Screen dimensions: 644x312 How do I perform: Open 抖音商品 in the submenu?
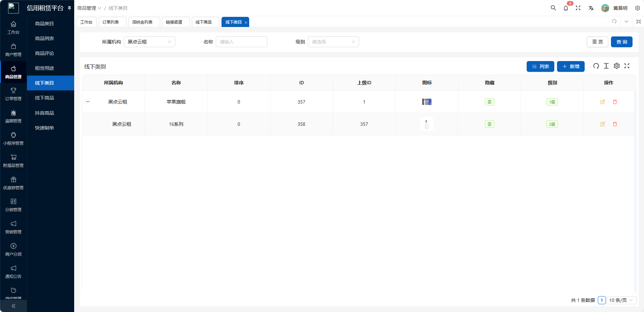click(45, 113)
